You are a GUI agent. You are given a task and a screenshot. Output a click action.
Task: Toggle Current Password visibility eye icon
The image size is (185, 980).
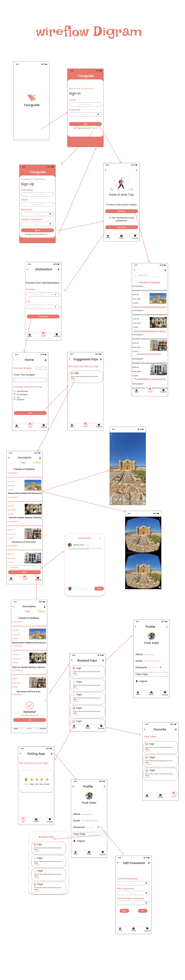pos(147,883)
